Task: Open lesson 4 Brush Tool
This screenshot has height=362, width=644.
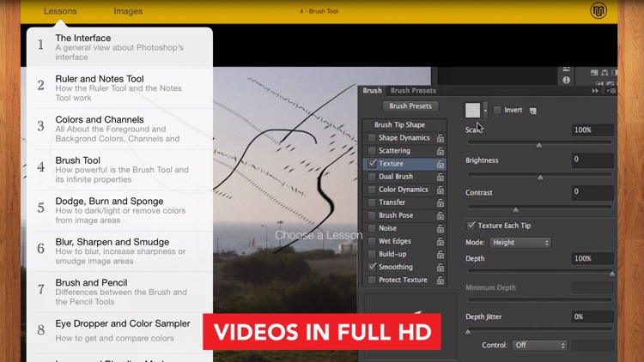Action: [119, 170]
